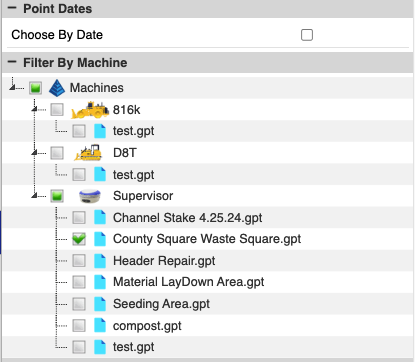Image resolution: width=415 pixels, height=362 pixels.
Task: Click file icon next to Channel Stake 4.25.24.gpt
Action: pos(100,218)
